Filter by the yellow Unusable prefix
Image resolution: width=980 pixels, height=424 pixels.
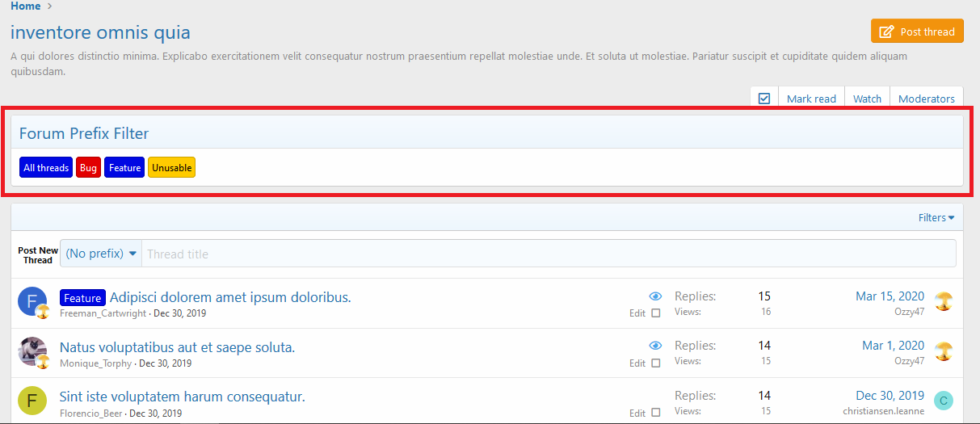click(171, 168)
